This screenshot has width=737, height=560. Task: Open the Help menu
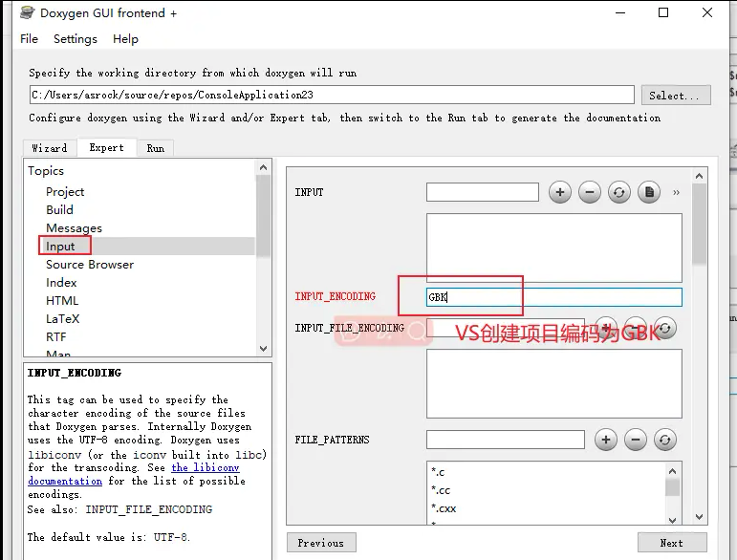click(125, 39)
